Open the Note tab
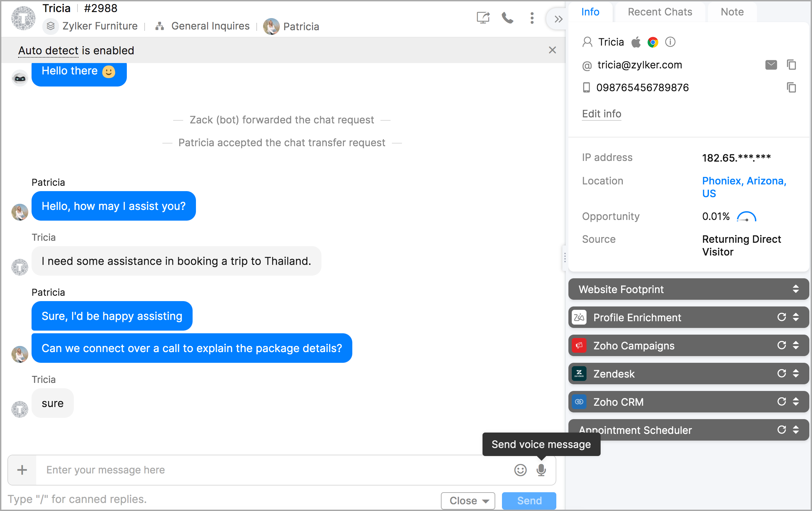Screen dimensions: 812x511 click(732, 12)
